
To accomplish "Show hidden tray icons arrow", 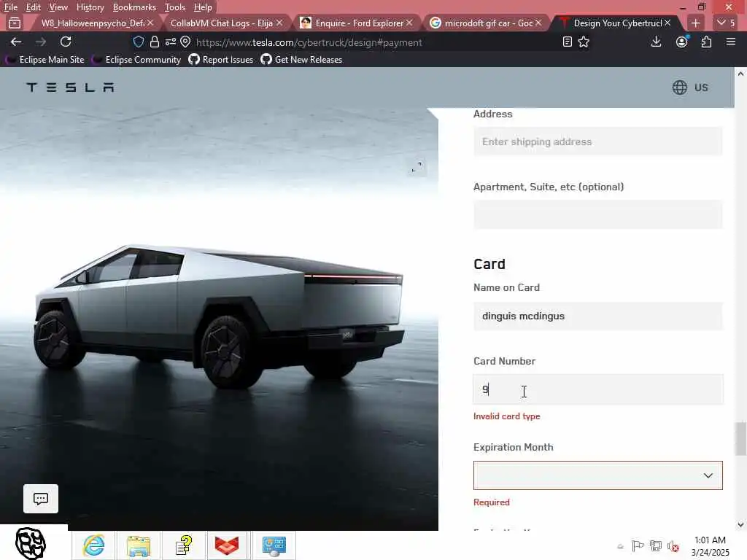I will [620, 546].
